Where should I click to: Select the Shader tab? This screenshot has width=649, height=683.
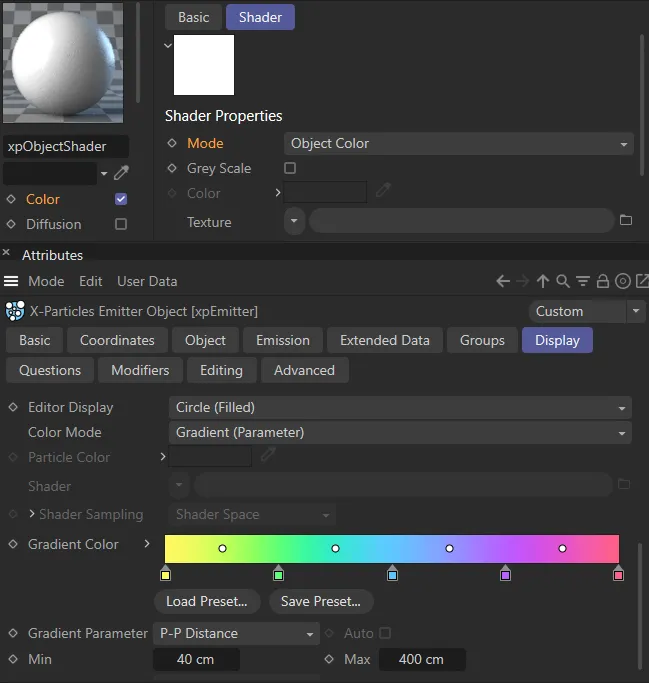tap(260, 17)
